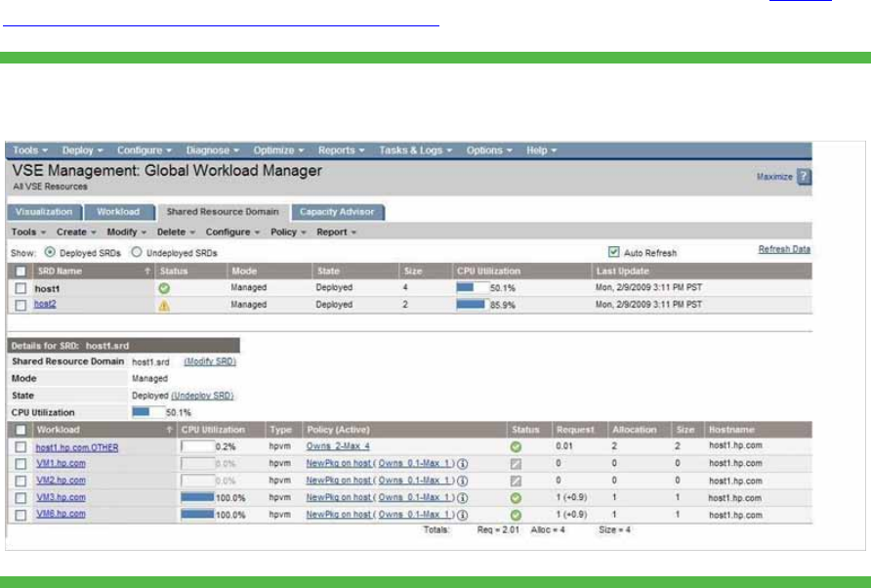The width and height of the screenshot is (871, 588).
Task: Open the Owns_2-Max_4 policy link
Action: tap(338, 446)
